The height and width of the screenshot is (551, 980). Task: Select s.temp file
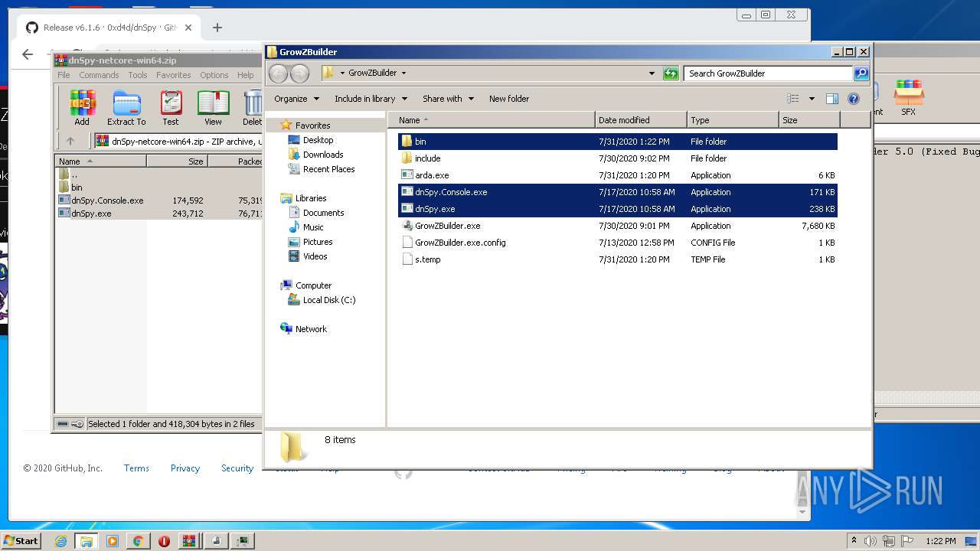coord(617,259)
